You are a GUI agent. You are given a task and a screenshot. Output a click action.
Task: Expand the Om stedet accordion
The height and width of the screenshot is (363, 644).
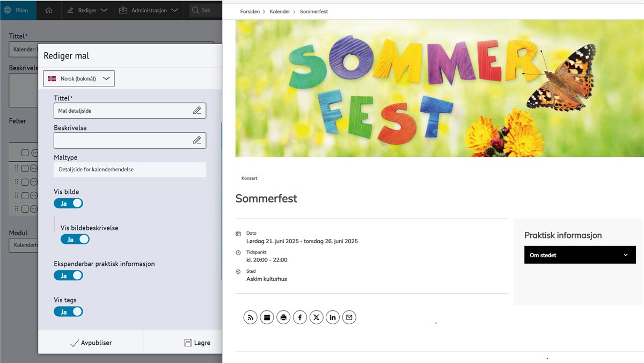pos(579,255)
